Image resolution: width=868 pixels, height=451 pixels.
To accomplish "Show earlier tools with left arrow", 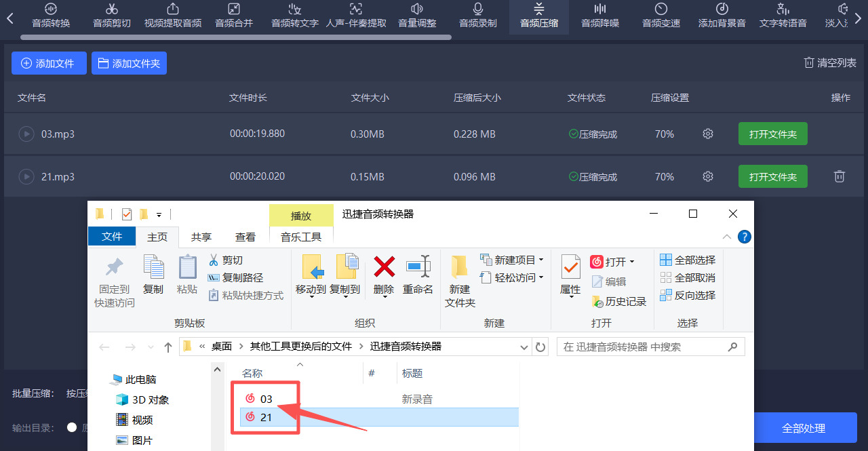I will pos(9,18).
